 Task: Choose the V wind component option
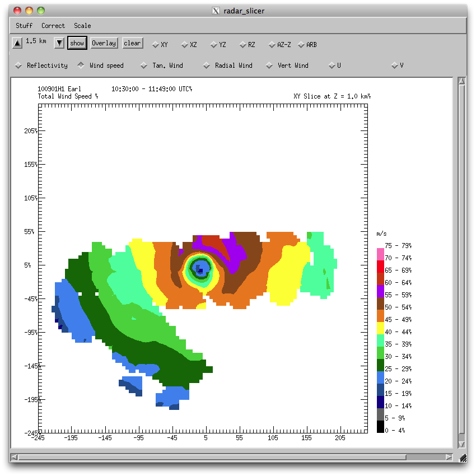pos(398,66)
